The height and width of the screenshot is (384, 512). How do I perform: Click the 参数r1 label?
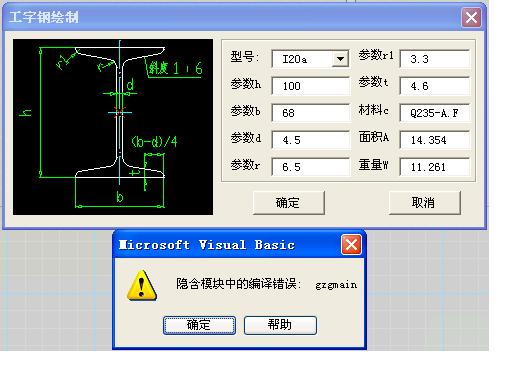pyautogui.click(x=376, y=55)
